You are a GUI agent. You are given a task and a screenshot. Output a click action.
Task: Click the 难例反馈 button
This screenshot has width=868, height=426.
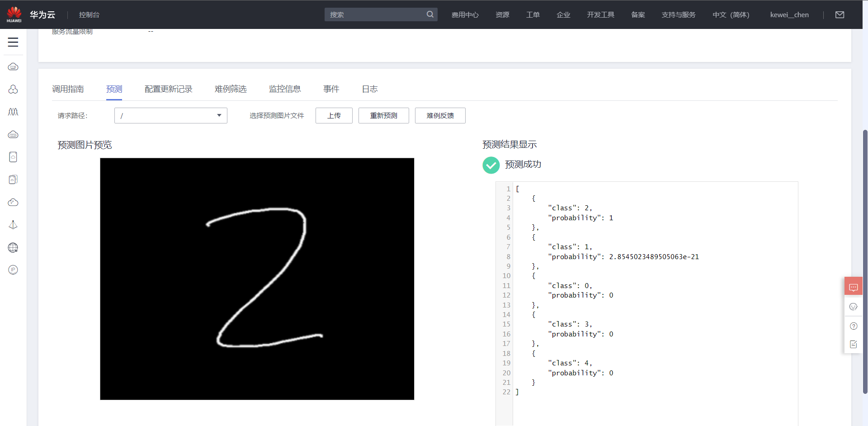tap(440, 115)
